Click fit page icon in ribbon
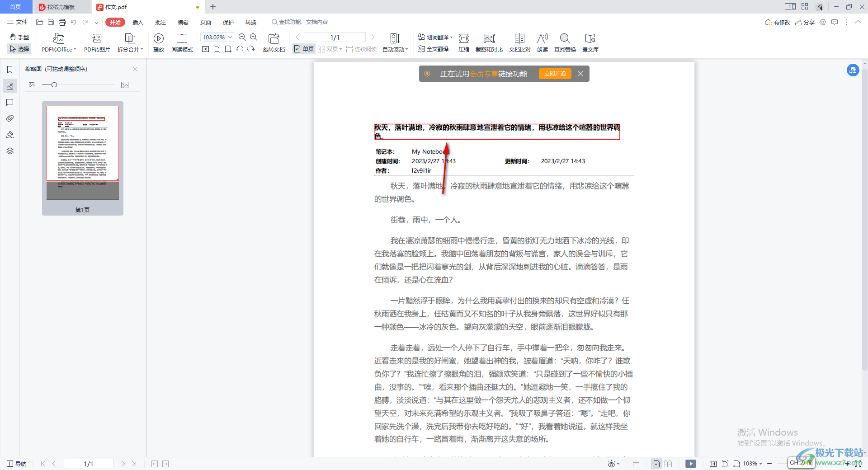Viewport: 868px width, 470px height. pyautogui.click(x=217, y=49)
